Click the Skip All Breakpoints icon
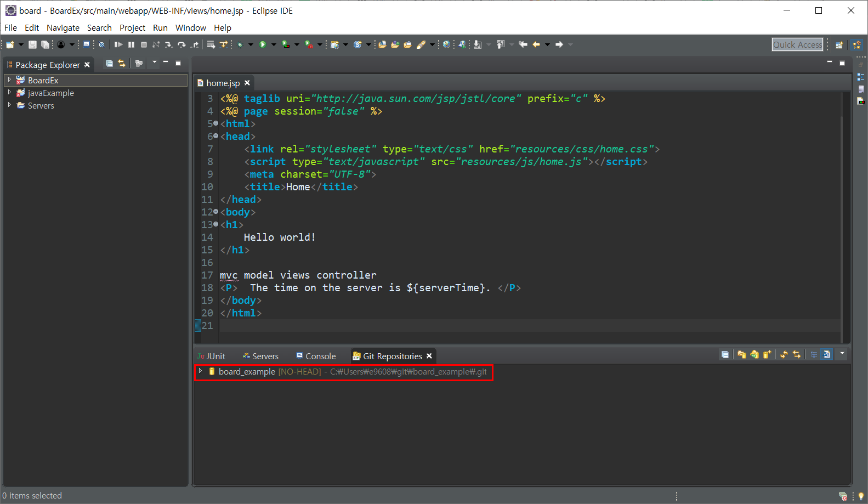 101,44
